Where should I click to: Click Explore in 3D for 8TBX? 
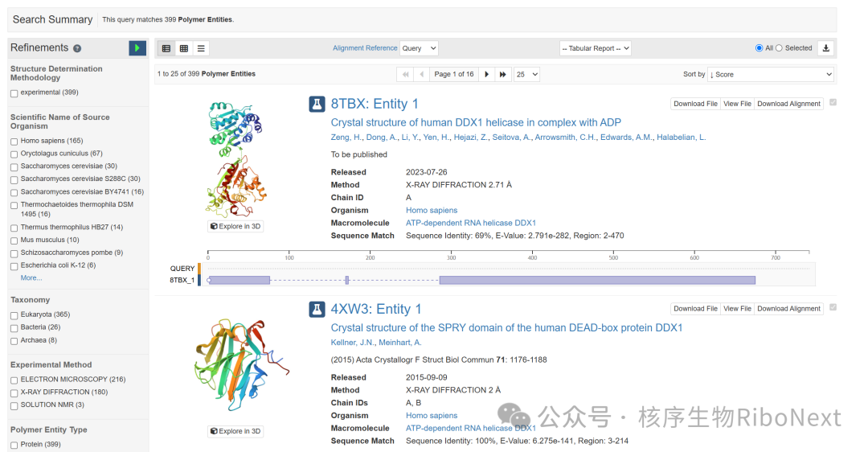(235, 226)
